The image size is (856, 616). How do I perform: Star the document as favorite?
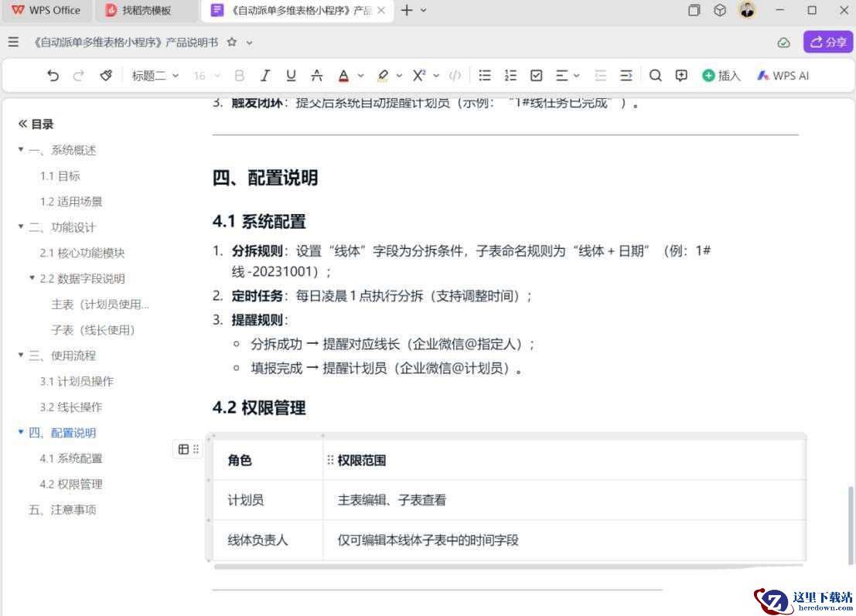click(x=232, y=42)
